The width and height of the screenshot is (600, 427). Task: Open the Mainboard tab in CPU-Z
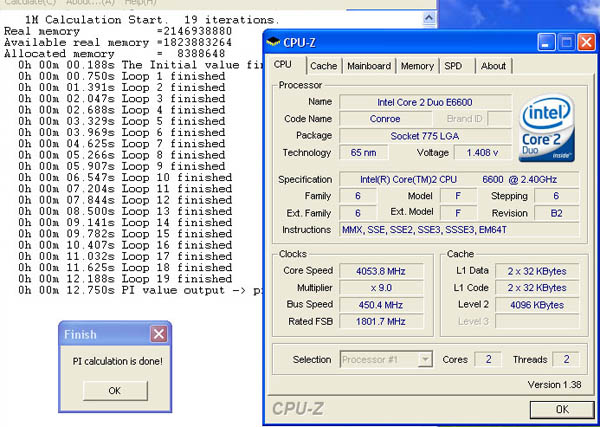[x=369, y=66]
